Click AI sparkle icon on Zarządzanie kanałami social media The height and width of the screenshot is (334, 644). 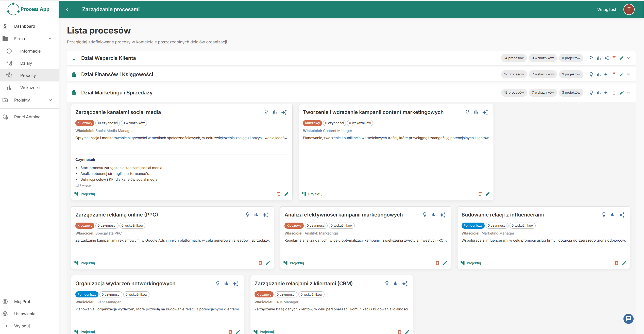[284, 112]
